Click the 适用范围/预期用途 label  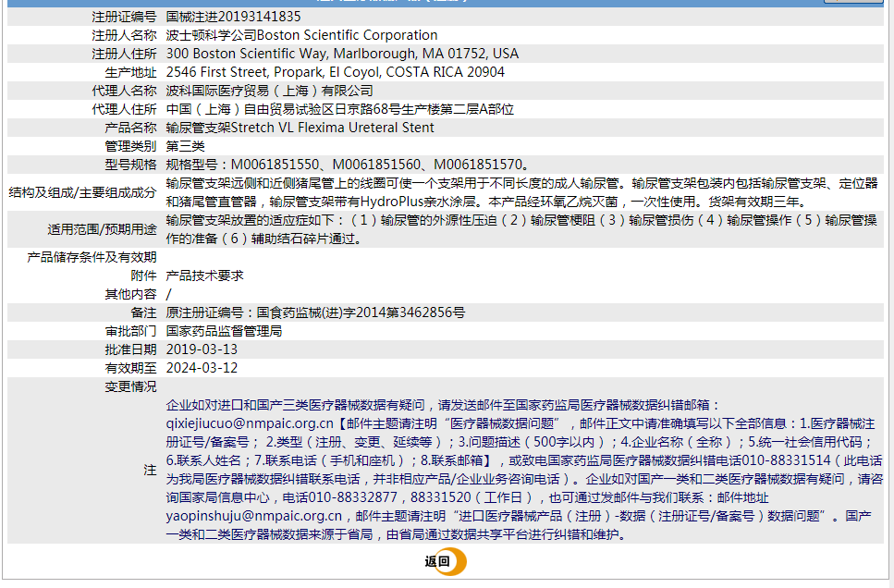point(102,229)
